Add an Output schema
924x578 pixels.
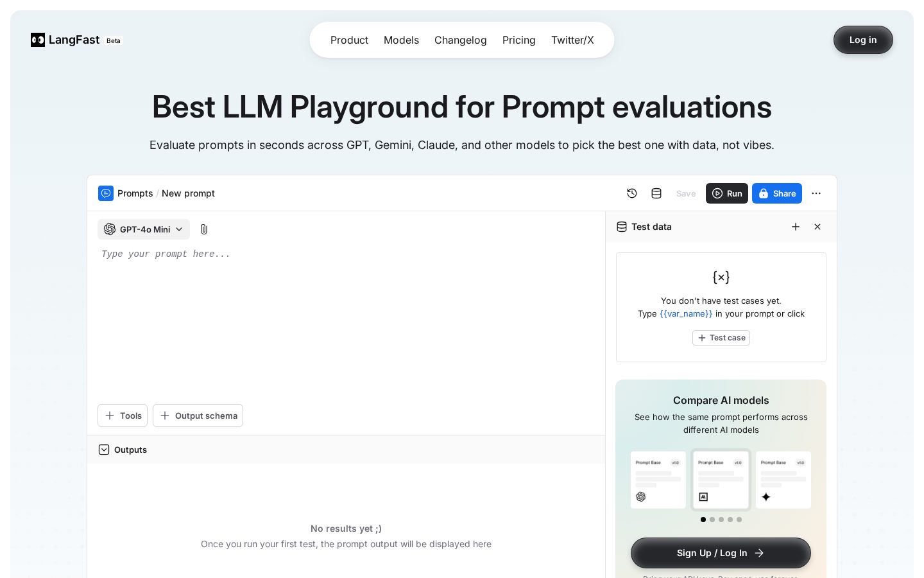[x=198, y=416]
